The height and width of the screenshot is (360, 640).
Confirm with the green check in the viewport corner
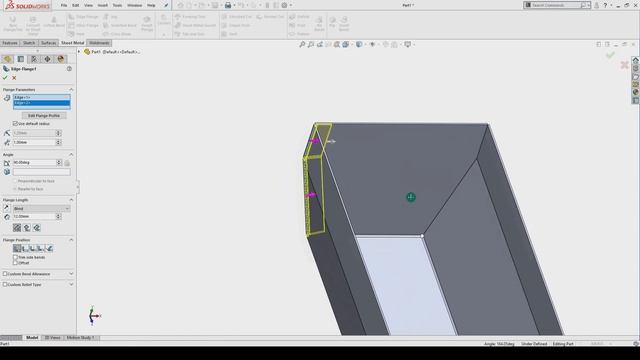610,55
